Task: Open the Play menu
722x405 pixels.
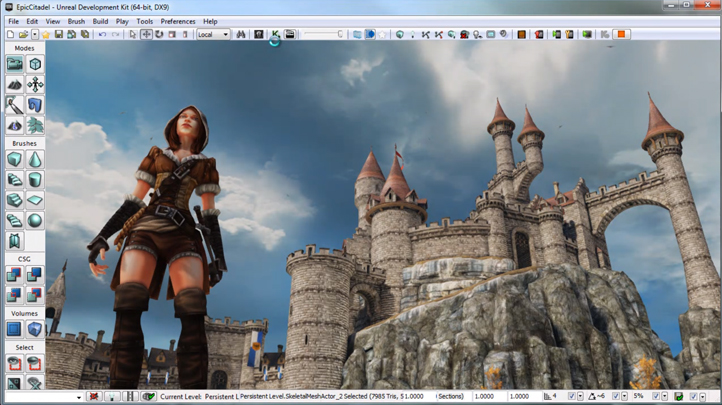Action: click(x=122, y=22)
